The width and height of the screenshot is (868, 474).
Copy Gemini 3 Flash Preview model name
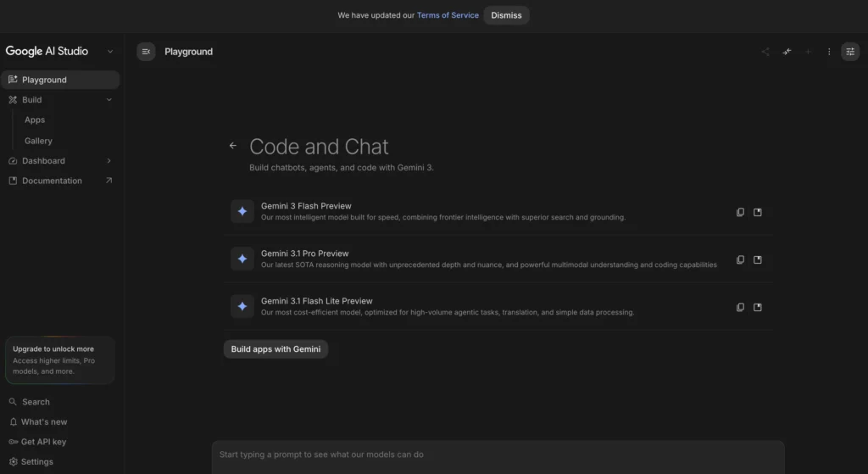tap(740, 212)
